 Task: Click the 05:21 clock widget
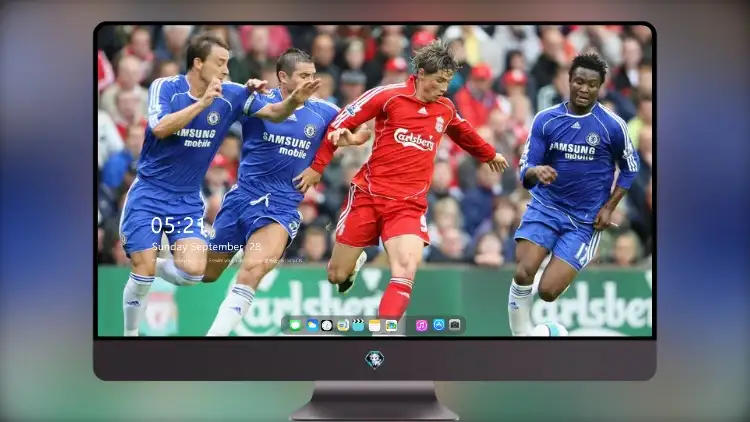(178, 225)
